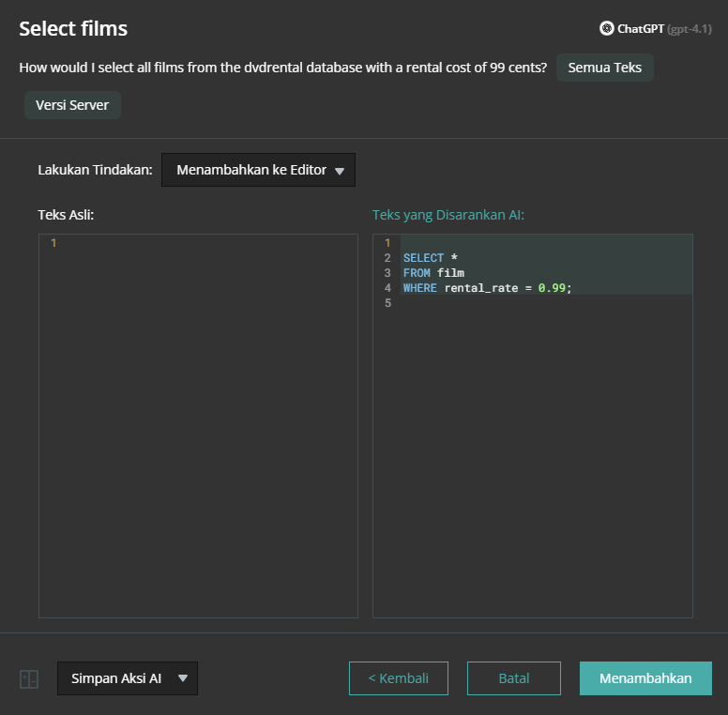
Task: Click line number 1 in Teks Asli editor
Action: tap(53, 243)
